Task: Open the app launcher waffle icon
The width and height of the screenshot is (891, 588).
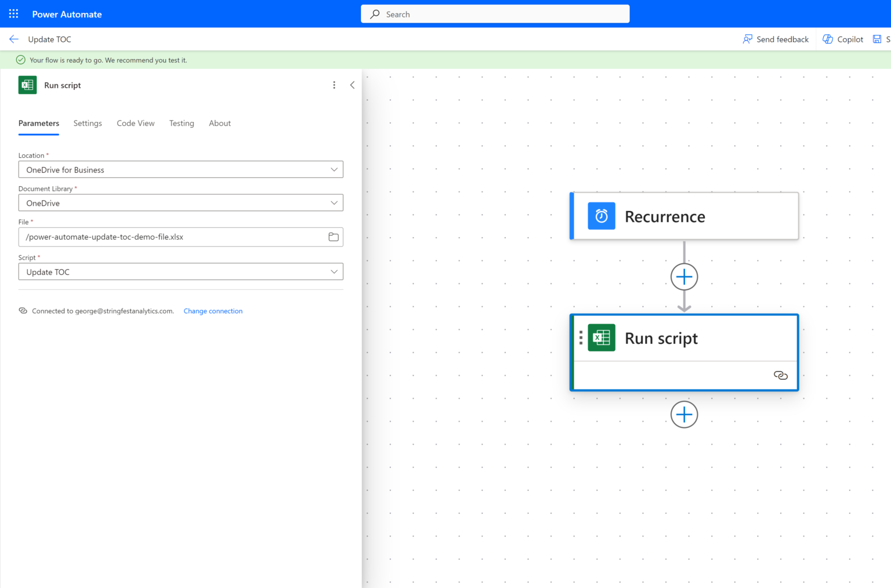Action: tap(13, 14)
